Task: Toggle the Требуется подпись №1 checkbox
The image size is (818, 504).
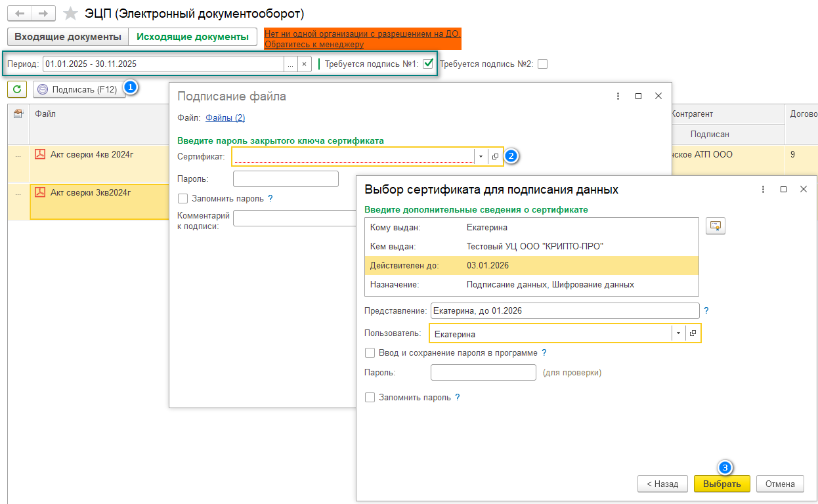Action: [x=428, y=64]
